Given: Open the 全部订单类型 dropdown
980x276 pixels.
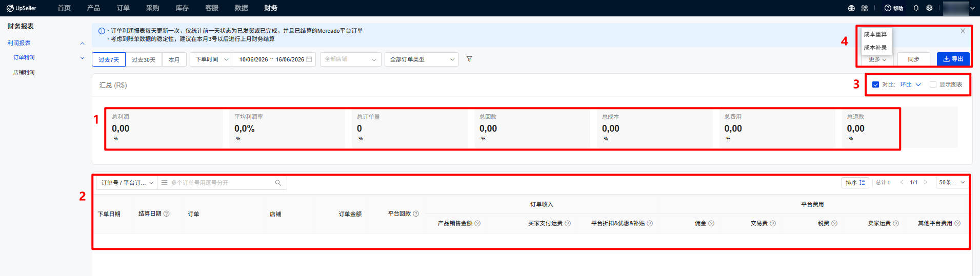Looking at the screenshot, I should [x=422, y=59].
